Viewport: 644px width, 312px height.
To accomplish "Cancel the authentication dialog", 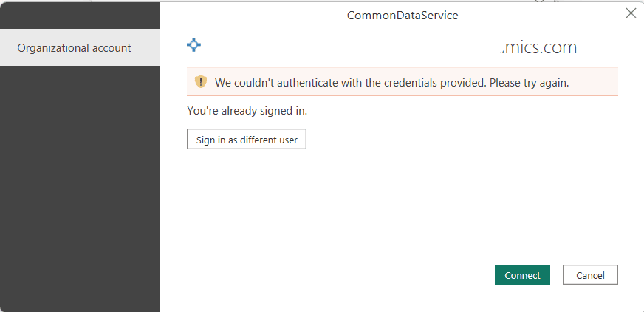I will (x=590, y=275).
